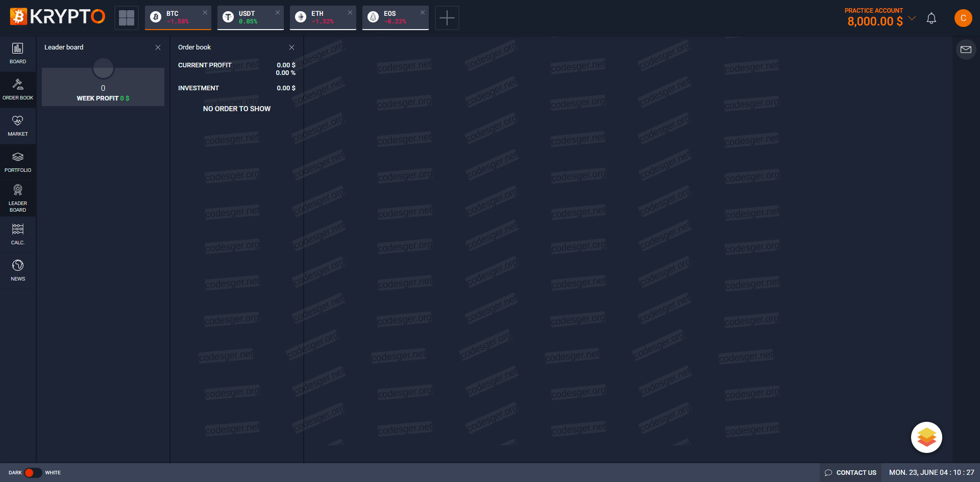Expand the practice account balance dropdown
Image resolution: width=980 pixels, height=482 pixels.
(x=912, y=18)
